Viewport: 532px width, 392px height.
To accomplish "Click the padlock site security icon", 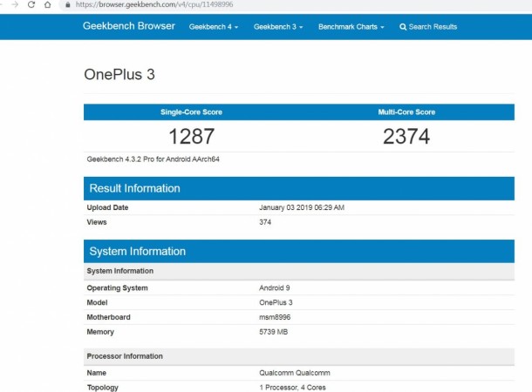I will (68, 4).
